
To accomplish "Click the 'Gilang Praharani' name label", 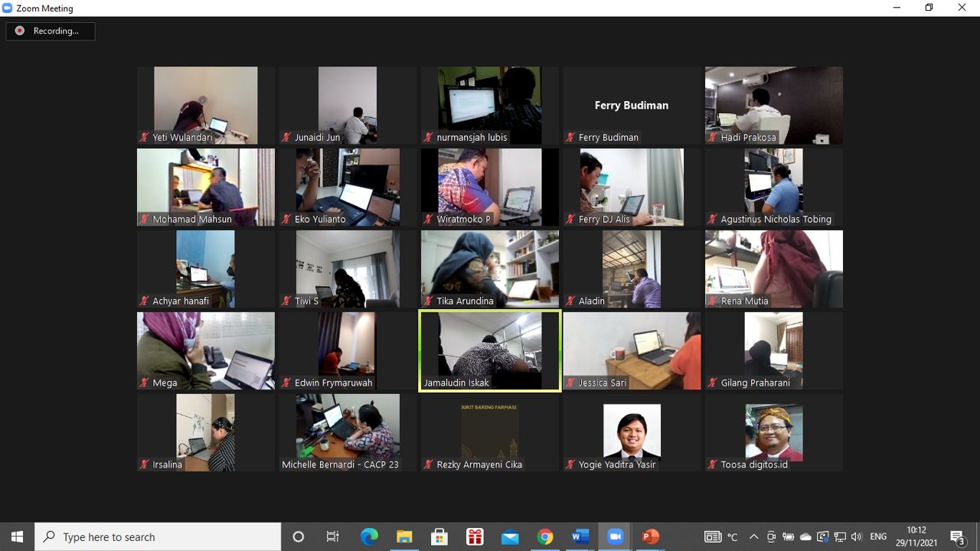I will [x=755, y=383].
